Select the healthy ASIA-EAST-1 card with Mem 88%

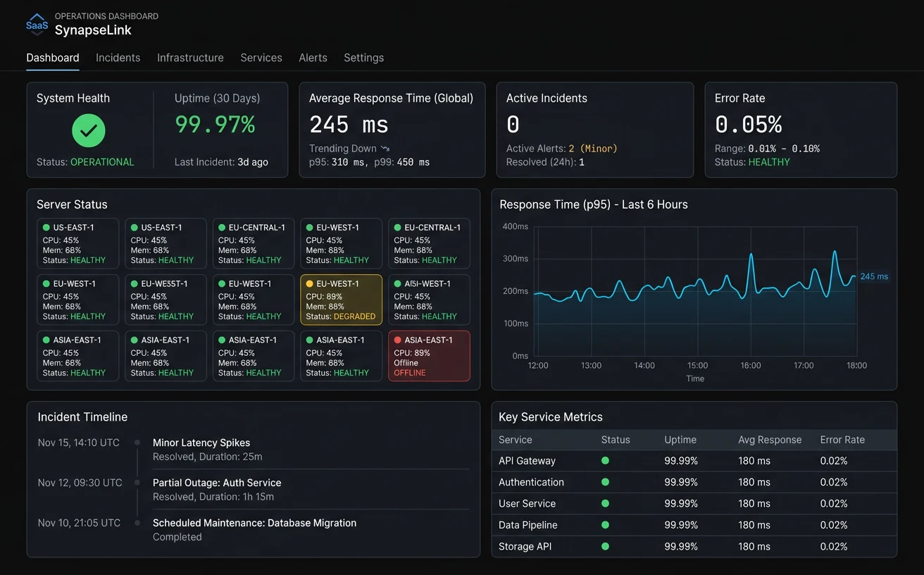[341, 356]
